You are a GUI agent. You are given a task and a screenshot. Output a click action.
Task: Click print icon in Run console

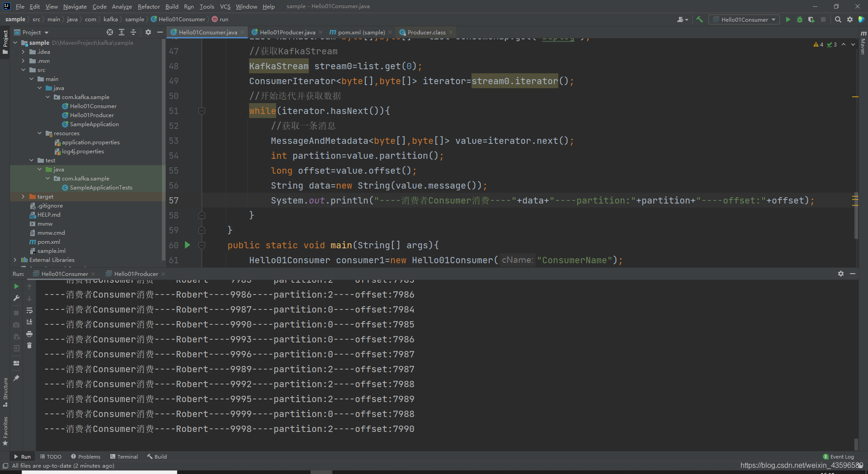tap(29, 334)
